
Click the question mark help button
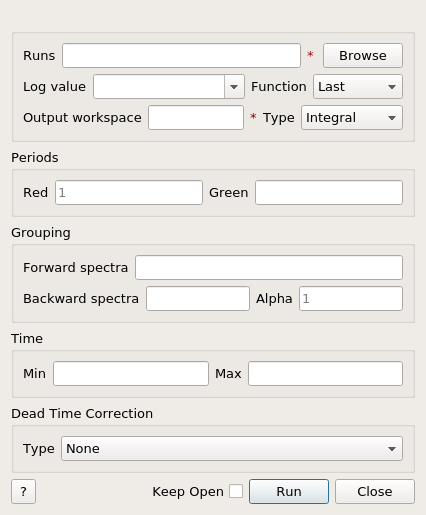[23, 491]
